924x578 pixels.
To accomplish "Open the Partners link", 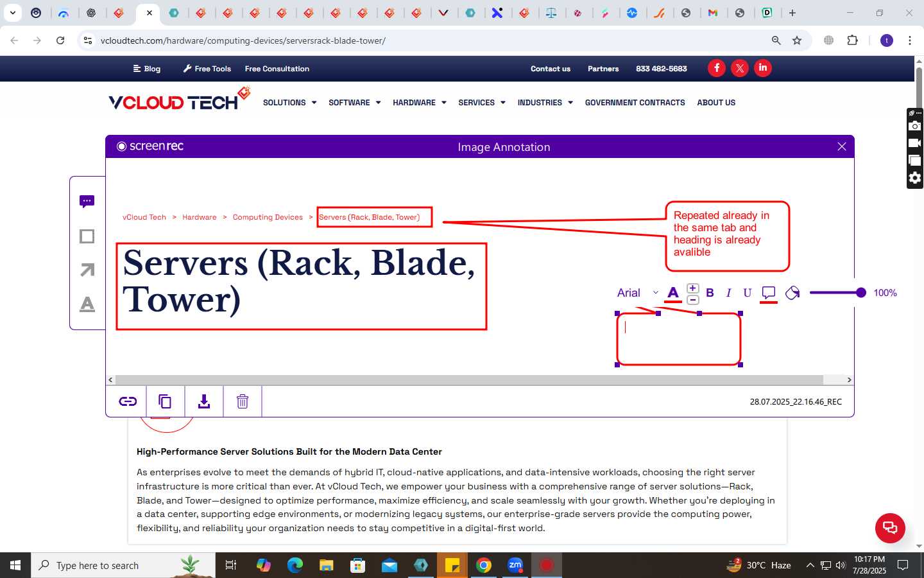I will pyautogui.click(x=603, y=69).
